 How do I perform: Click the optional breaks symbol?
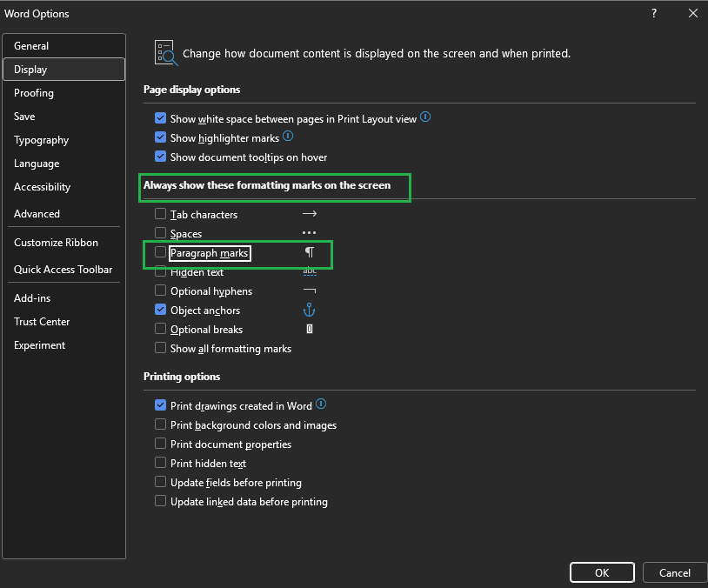310,329
